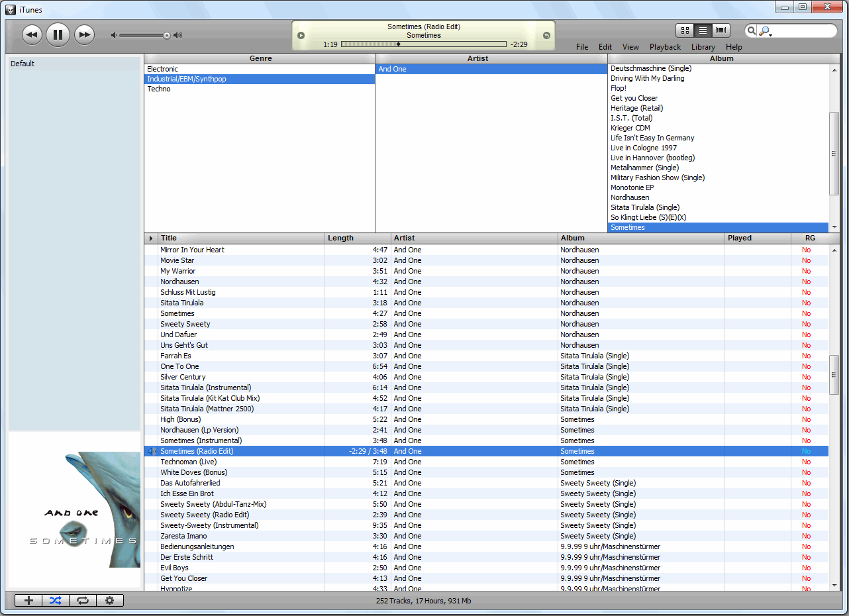Open the Help menu
Viewport: 849px width, 616px height.
734,47
